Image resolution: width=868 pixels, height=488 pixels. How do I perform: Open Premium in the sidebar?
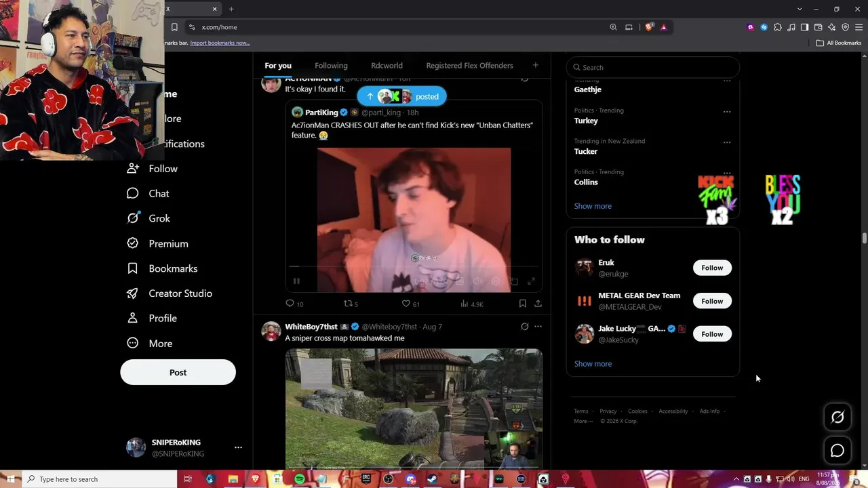[x=157, y=243]
